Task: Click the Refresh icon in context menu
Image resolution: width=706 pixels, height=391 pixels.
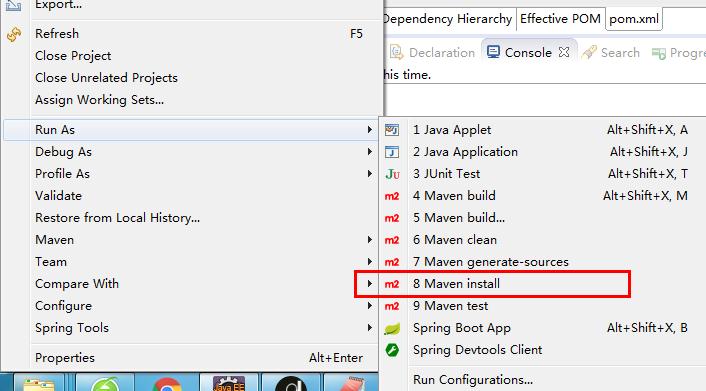Action: point(14,34)
